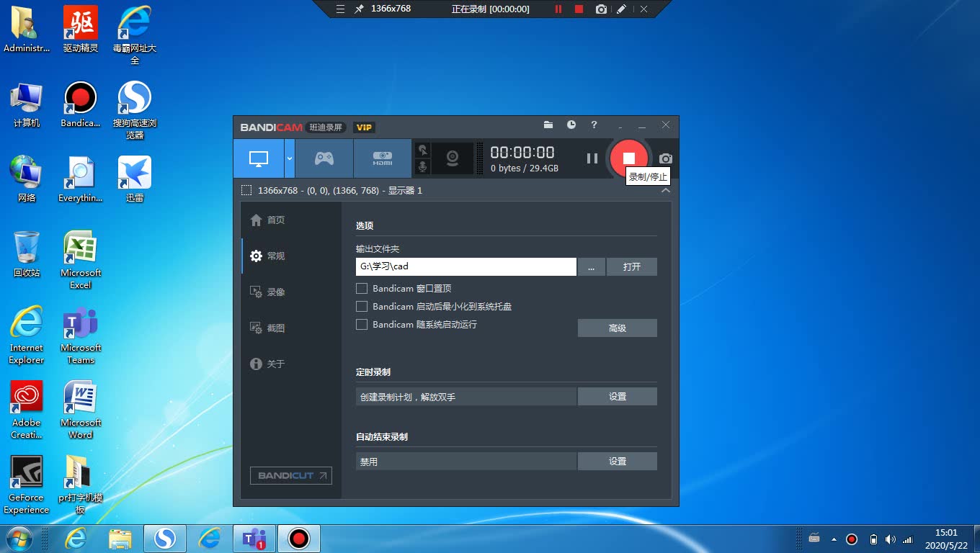The width and height of the screenshot is (980, 553).
Task: Open the Everything desktop shortcut
Action: pyautogui.click(x=80, y=179)
